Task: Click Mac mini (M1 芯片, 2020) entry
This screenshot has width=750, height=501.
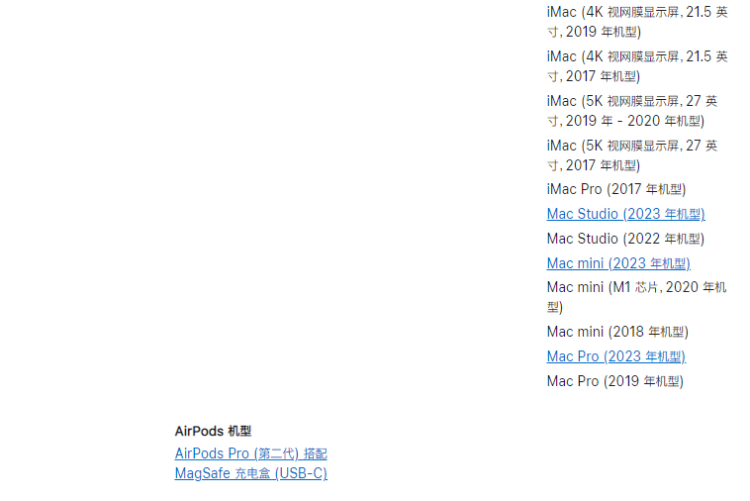Action: 637,297
